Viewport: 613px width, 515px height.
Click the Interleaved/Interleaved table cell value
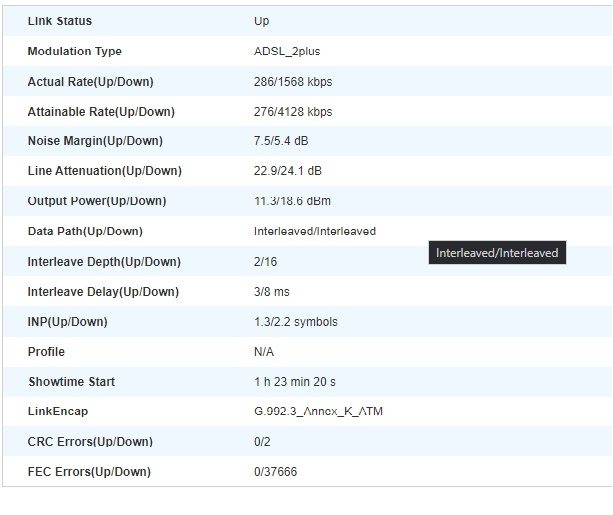(x=315, y=231)
